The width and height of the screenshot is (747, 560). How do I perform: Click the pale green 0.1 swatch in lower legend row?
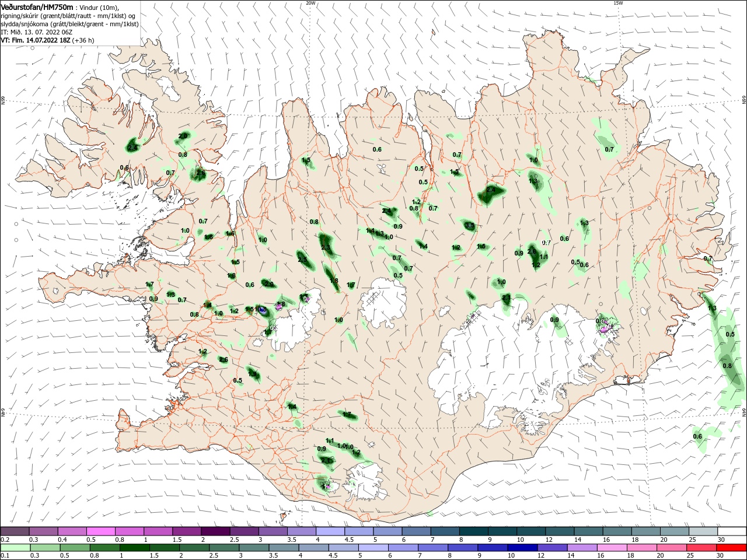[x=15, y=548]
